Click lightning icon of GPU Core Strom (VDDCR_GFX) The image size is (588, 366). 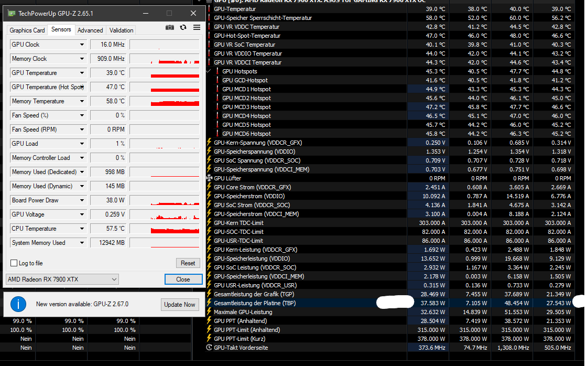(x=209, y=187)
